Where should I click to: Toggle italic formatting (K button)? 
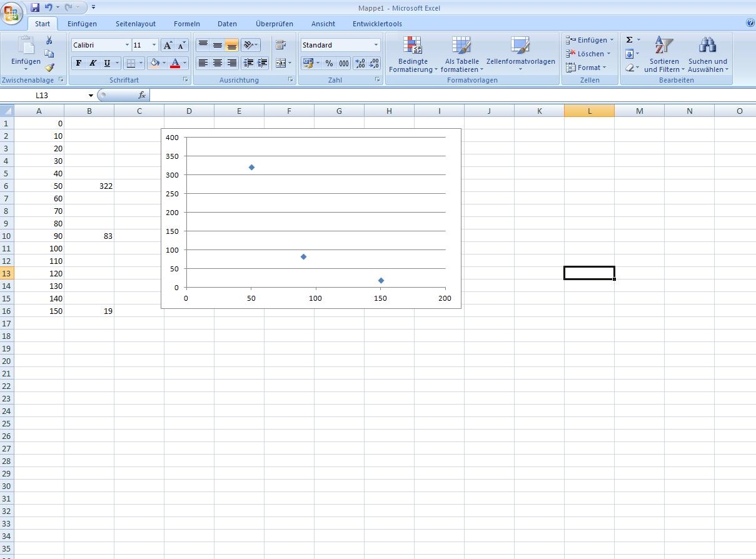(x=93, y=63)
